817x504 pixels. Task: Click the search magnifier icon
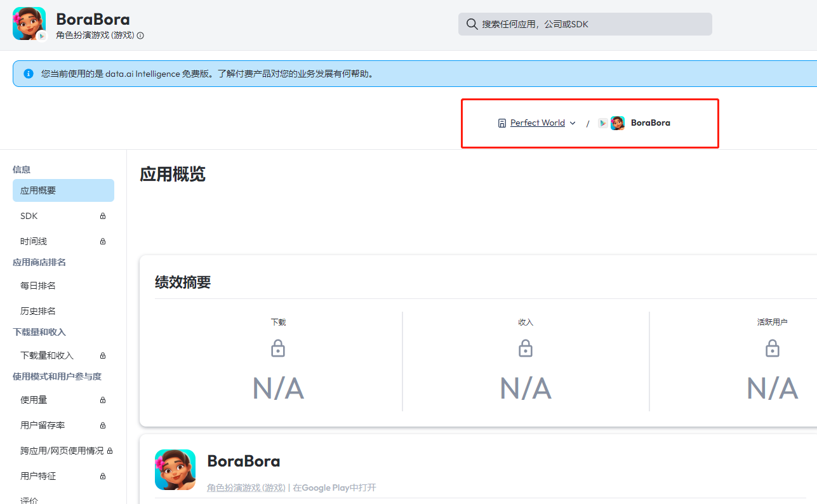click(472, 24)
